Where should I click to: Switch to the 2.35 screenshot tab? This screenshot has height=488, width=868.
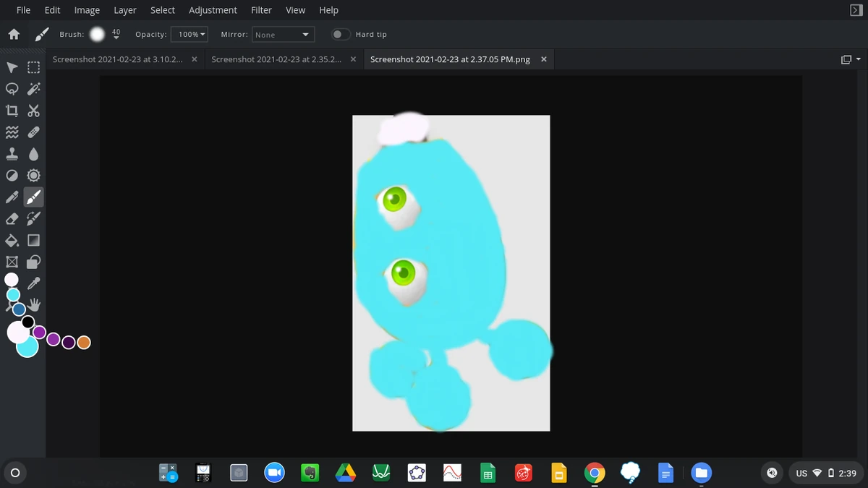point(275,59)
